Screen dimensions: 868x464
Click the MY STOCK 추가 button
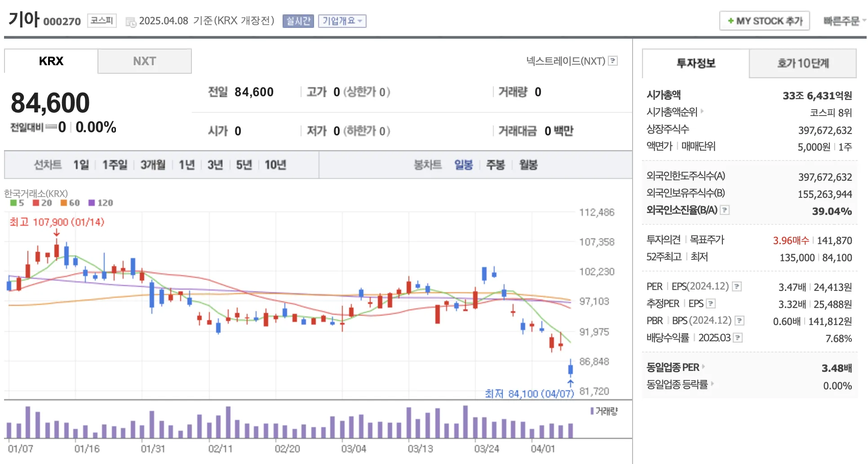tap(765, 21)
